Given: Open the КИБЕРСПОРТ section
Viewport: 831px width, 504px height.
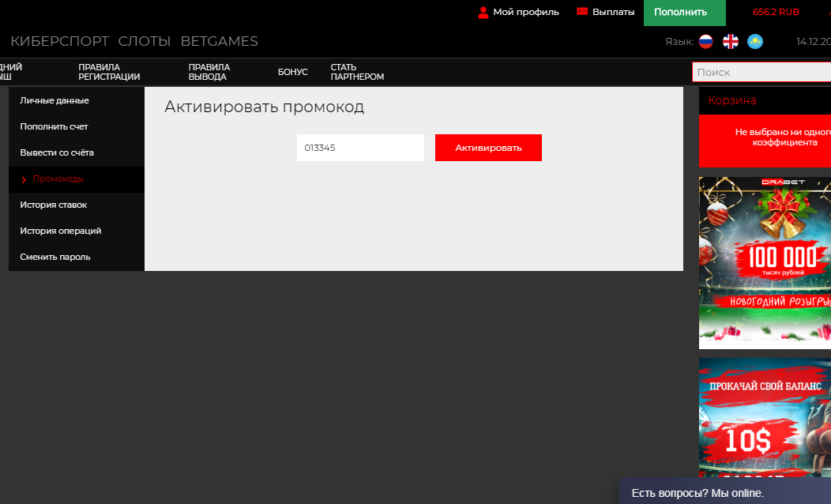Looking at the screenshot, I should coord(60,41).
